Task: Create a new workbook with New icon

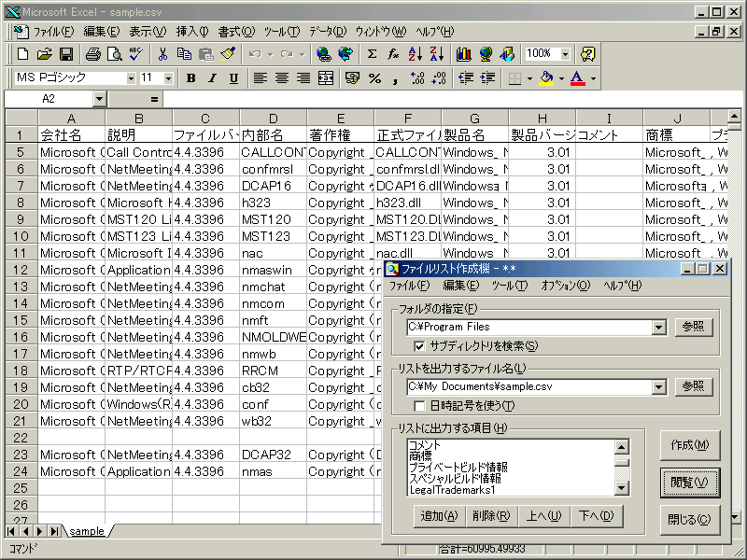Action: [x=22, y=54]
